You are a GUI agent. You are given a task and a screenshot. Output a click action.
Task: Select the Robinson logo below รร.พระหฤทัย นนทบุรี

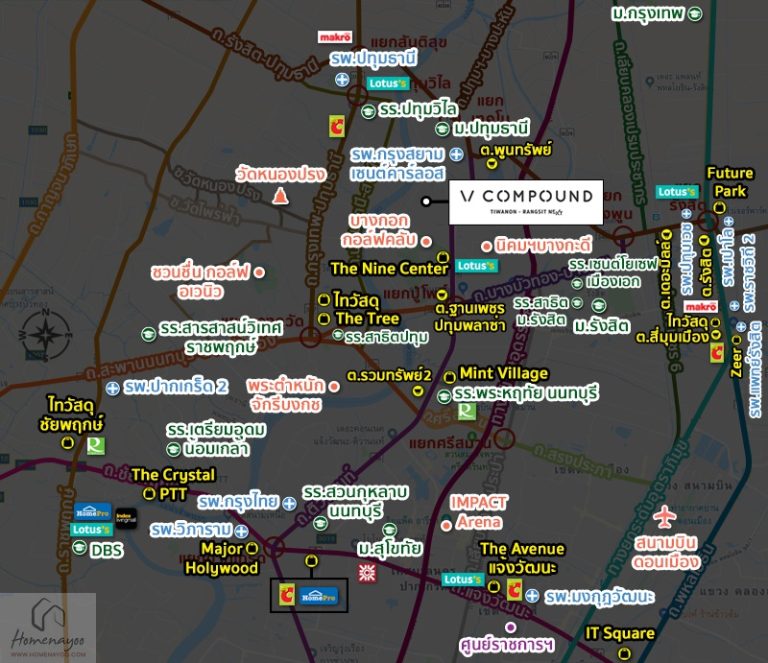coord(467,411)
